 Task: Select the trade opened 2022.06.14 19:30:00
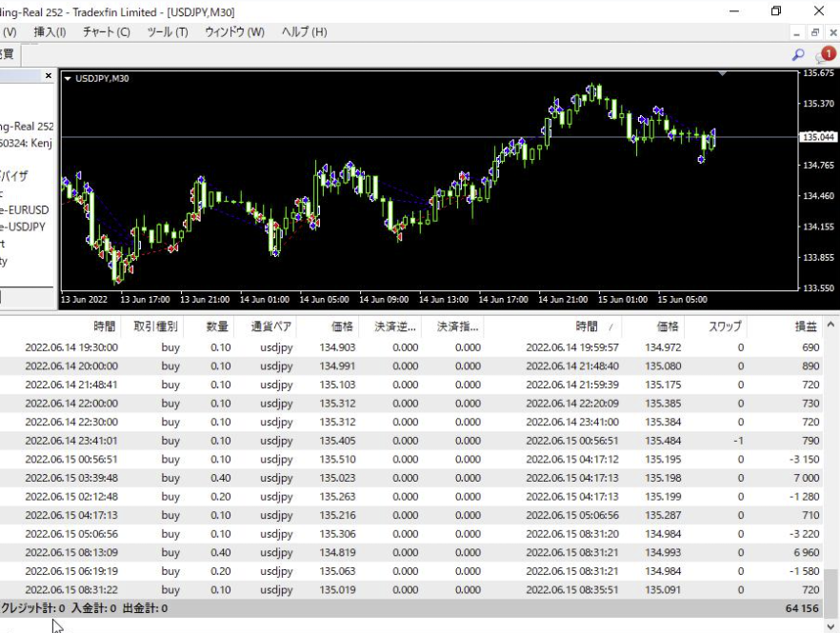411,347
